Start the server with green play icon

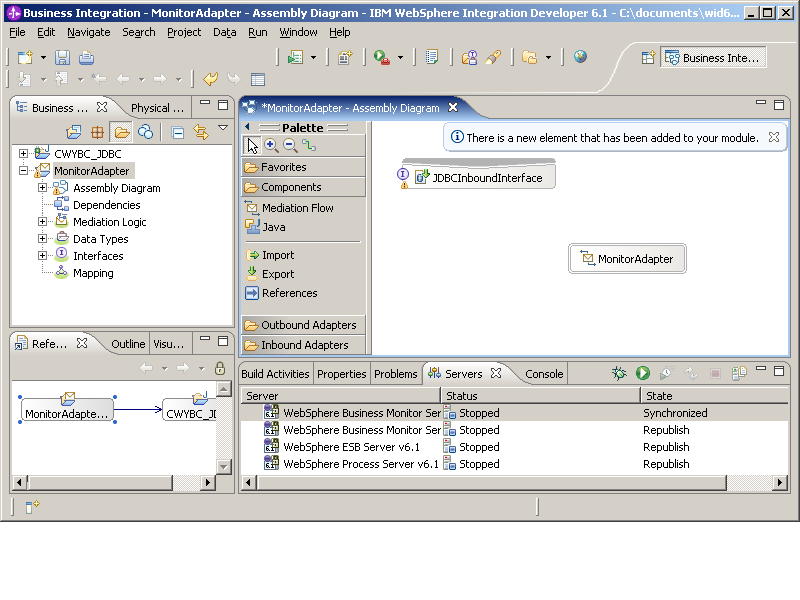click(642, 373)
